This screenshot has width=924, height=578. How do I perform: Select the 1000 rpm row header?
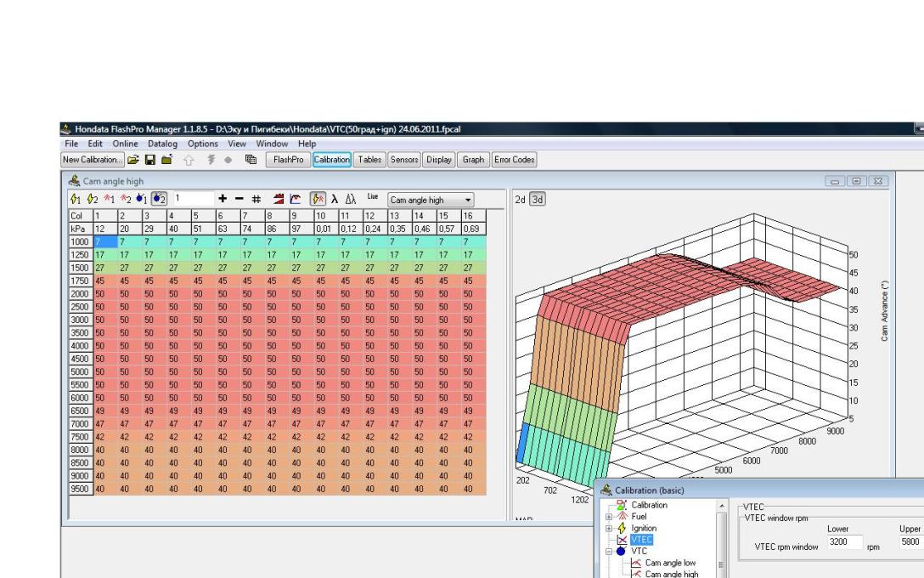81,241
